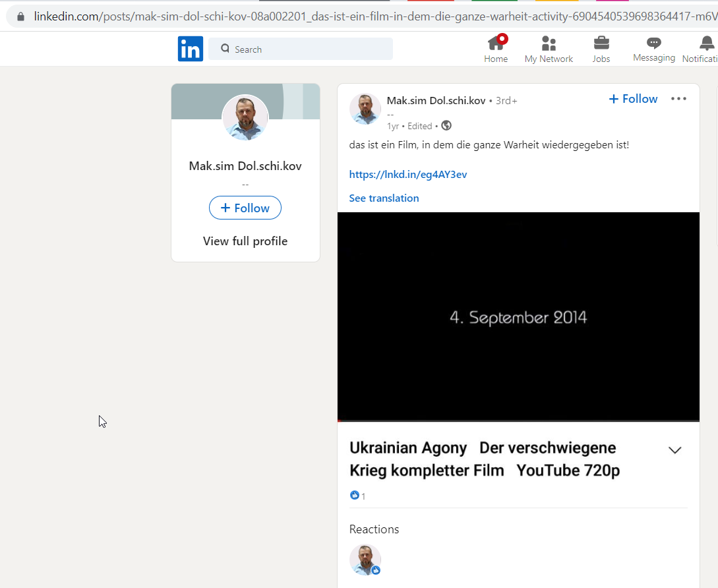
Task: Open the profile photo in the sidebar card
Action: (x=245, y=117)
